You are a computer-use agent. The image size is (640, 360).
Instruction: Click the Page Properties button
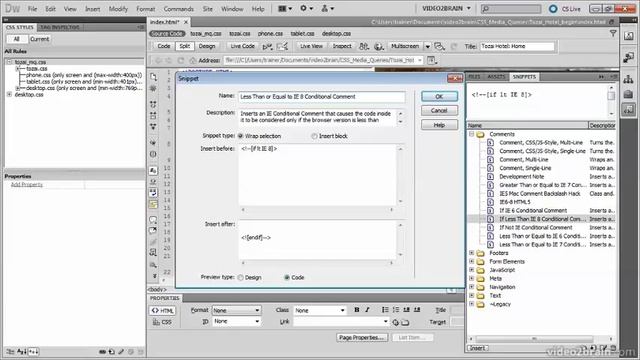[x=362, y=338]
